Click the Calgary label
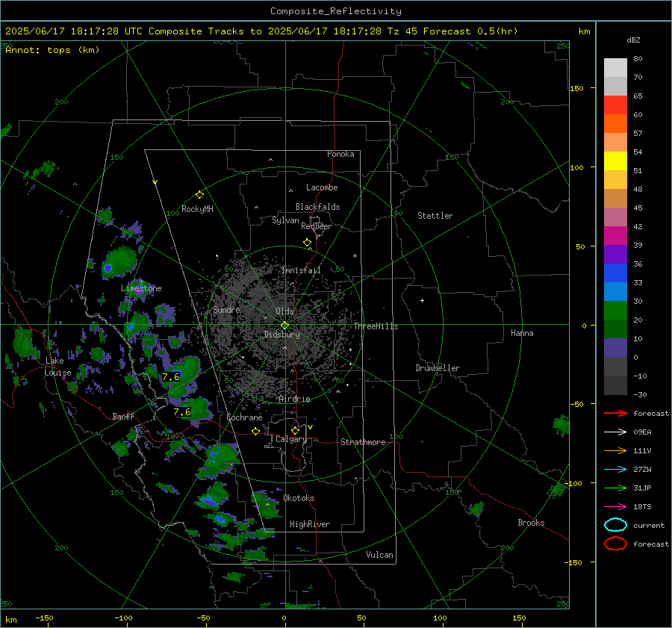Screen dimensions: 672x628 pos(291,439)
